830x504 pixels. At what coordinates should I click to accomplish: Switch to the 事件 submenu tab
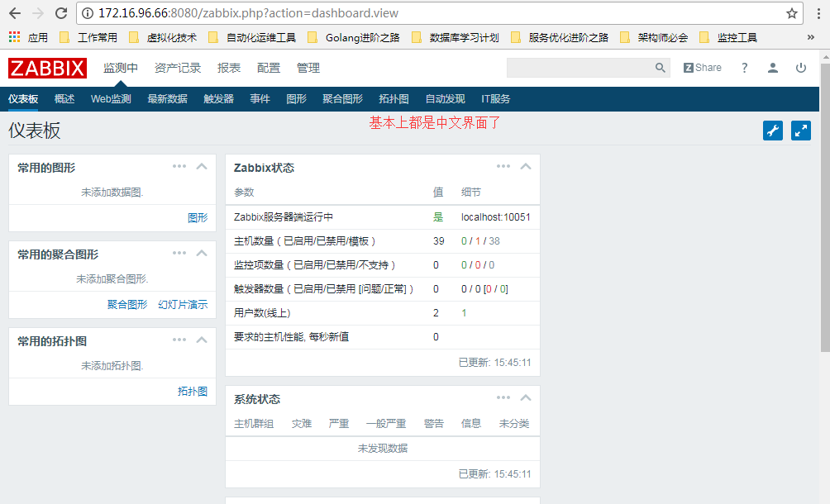260,99
